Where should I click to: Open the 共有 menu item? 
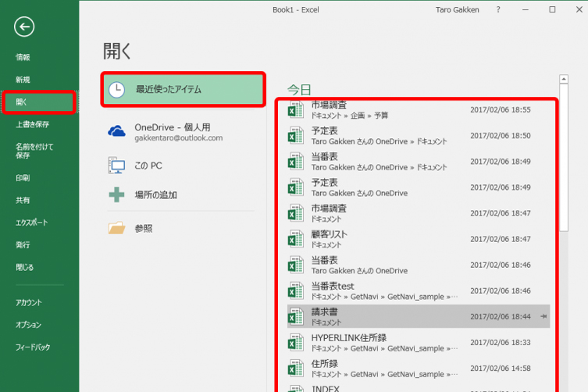[x=23, y=201]
